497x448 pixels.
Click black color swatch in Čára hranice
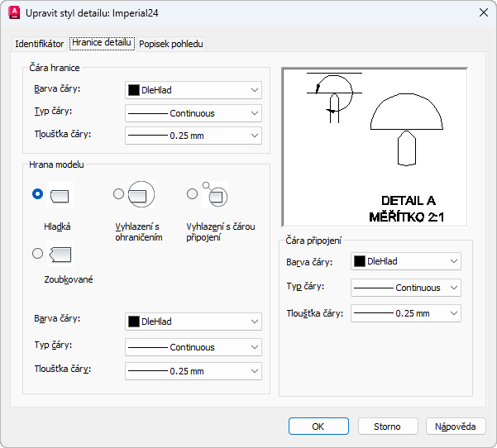click(x=133, y=90)
